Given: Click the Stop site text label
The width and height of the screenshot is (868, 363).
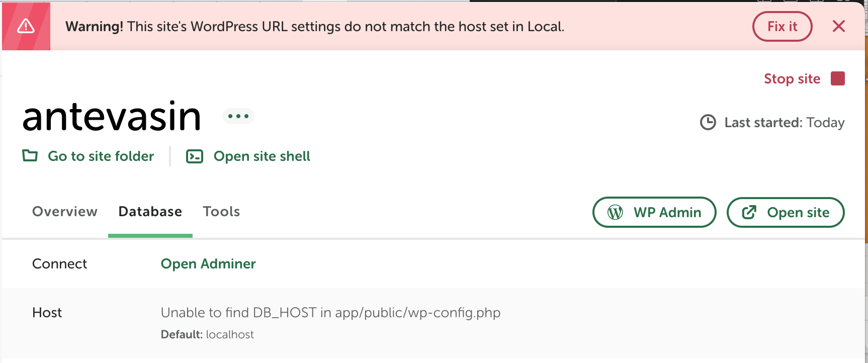Looking at the screenshot, I should pos(792,79).
